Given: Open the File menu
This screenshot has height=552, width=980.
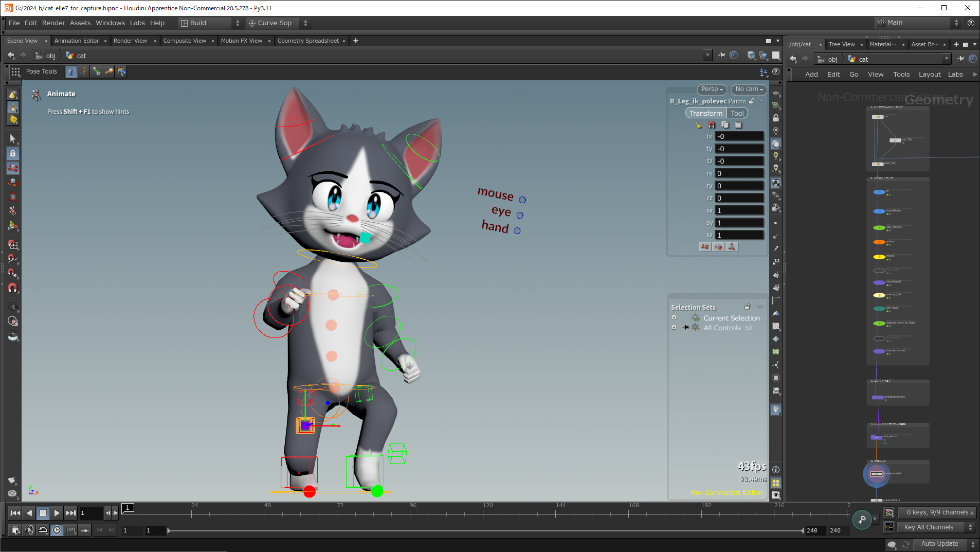Looking at the screenshot, I should pos(14,23).
